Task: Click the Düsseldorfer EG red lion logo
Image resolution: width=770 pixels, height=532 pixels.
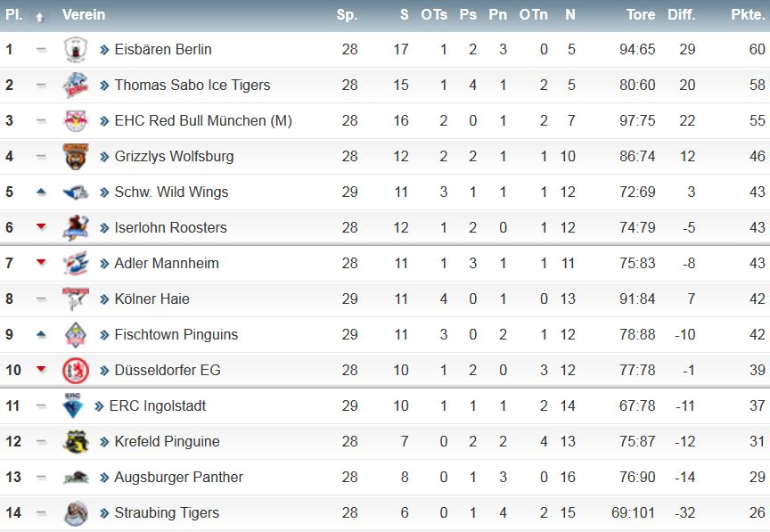Action: [76, 371]
